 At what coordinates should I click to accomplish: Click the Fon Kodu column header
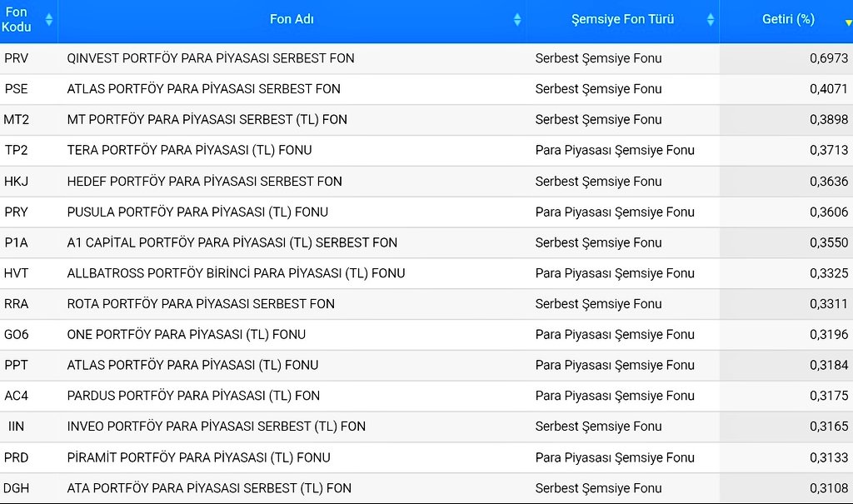coord(17,20)
